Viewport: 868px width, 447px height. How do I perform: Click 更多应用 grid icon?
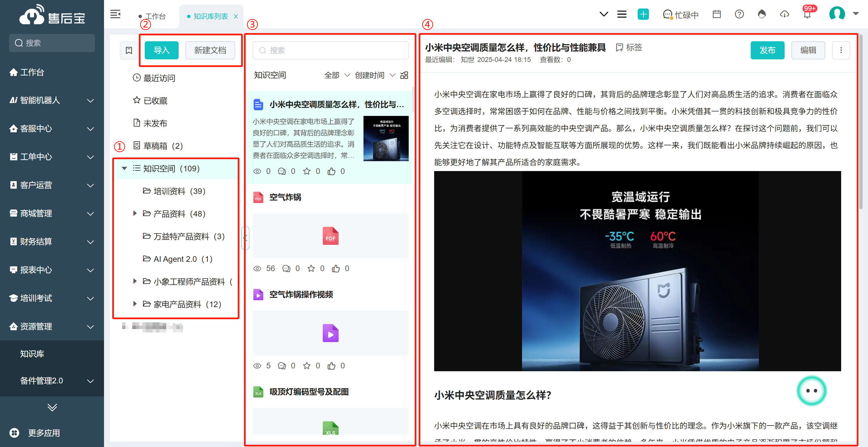(x=14, y=433)
